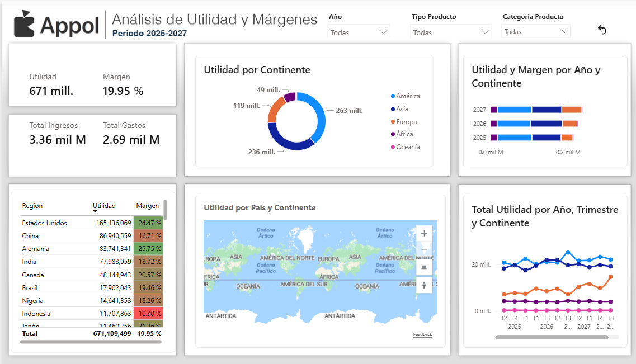Image resolution: width=636 pixels, height=364 pixels.
Task: Click the Utilidad por Continente title
Action: click(257, 70)
